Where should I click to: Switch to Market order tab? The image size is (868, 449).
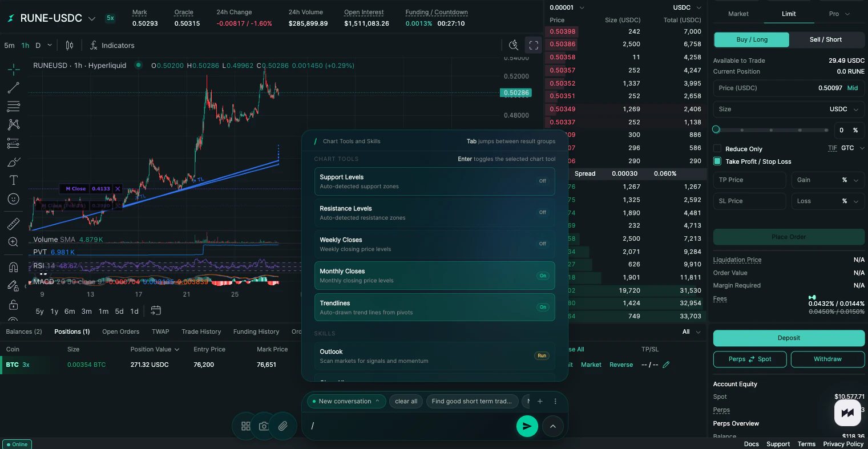pos(738,14)
